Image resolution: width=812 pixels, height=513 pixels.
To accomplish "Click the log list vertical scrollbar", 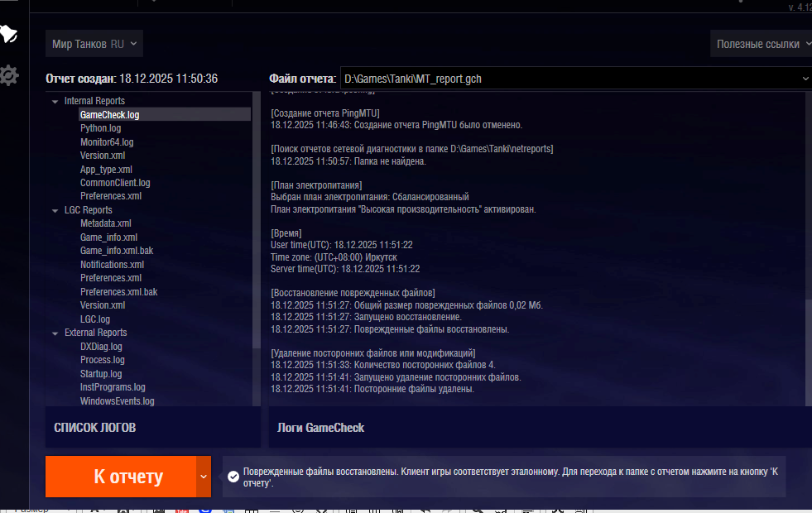I will click(x=257, y=220).
